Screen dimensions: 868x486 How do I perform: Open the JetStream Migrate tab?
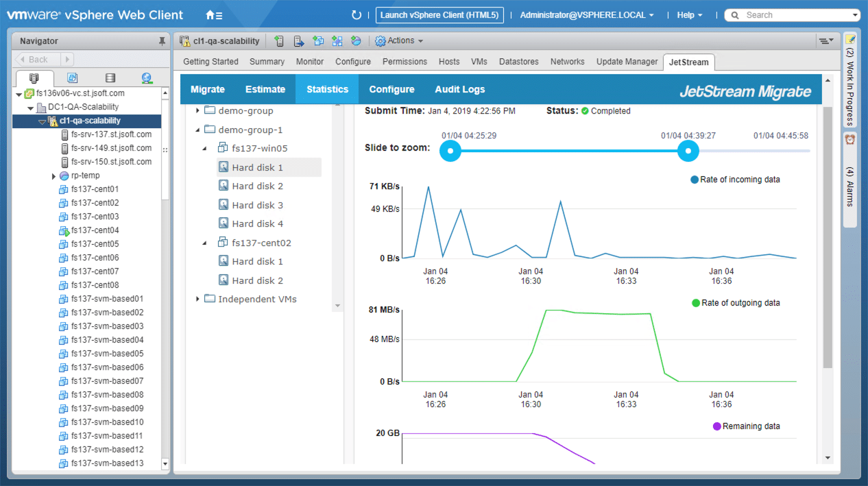[208, 89]
